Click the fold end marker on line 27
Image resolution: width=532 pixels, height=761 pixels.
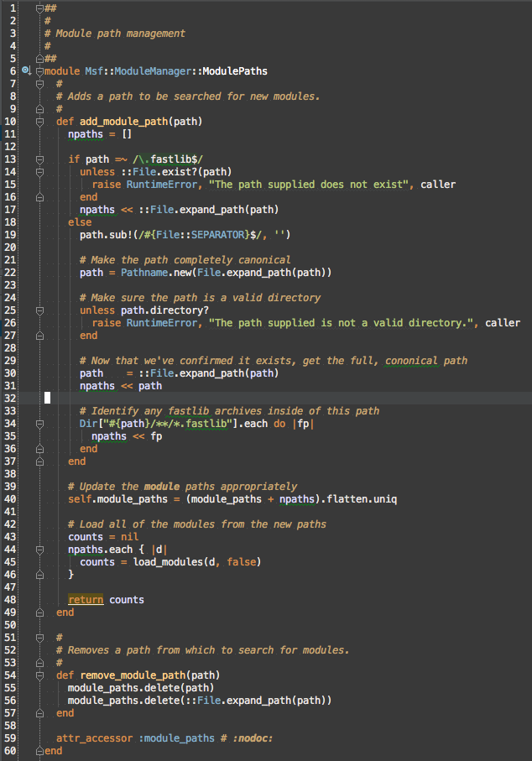tap(39, 336)
